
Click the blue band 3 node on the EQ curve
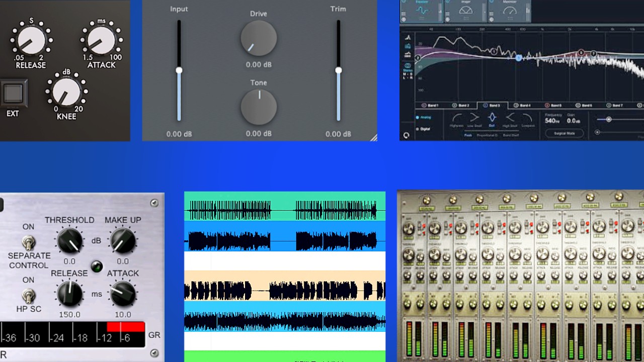[x=518, y=58]
